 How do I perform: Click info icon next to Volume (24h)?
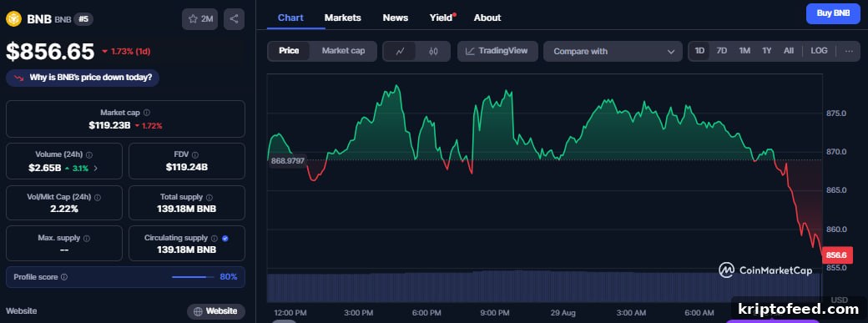click(x=89, y=155)
